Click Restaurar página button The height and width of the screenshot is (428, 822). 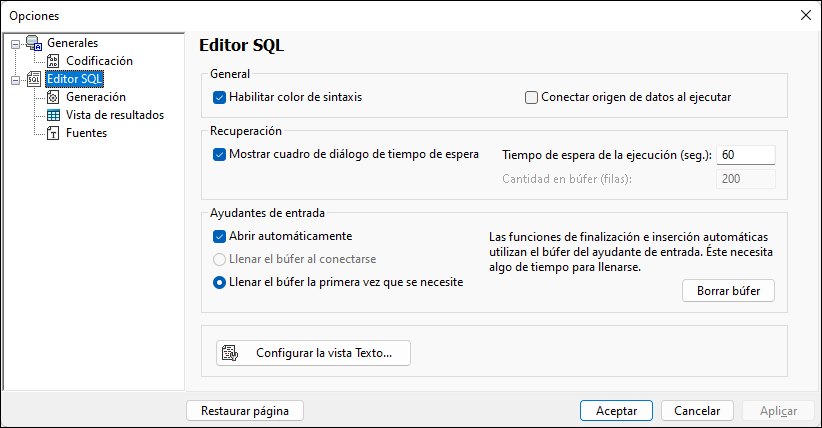(x=245, y=411)
